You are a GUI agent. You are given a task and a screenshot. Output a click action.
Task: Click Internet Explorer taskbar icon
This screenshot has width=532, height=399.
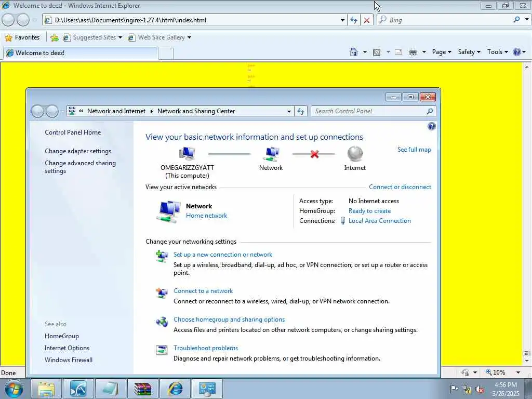coord(175,389)
